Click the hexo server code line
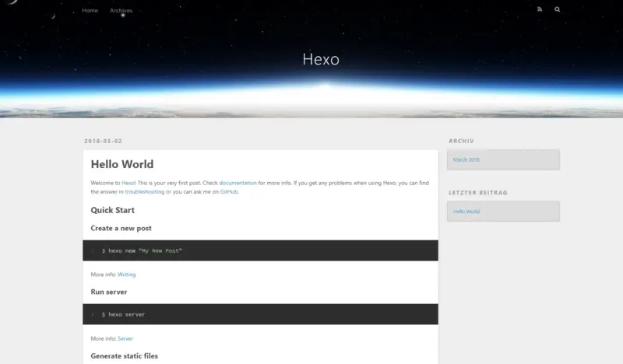This screenshot has height=364, width=623. pos(123,314)
